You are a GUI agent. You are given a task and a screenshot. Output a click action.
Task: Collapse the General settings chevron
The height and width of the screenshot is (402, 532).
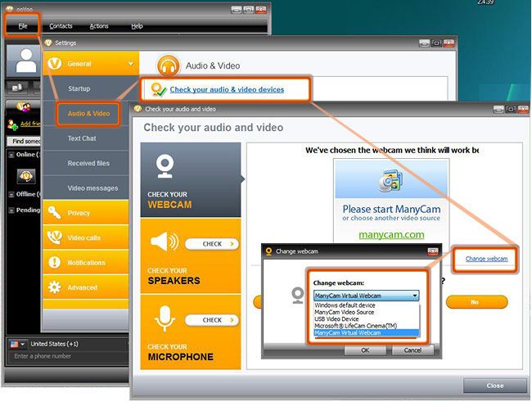tap(129, 63)
